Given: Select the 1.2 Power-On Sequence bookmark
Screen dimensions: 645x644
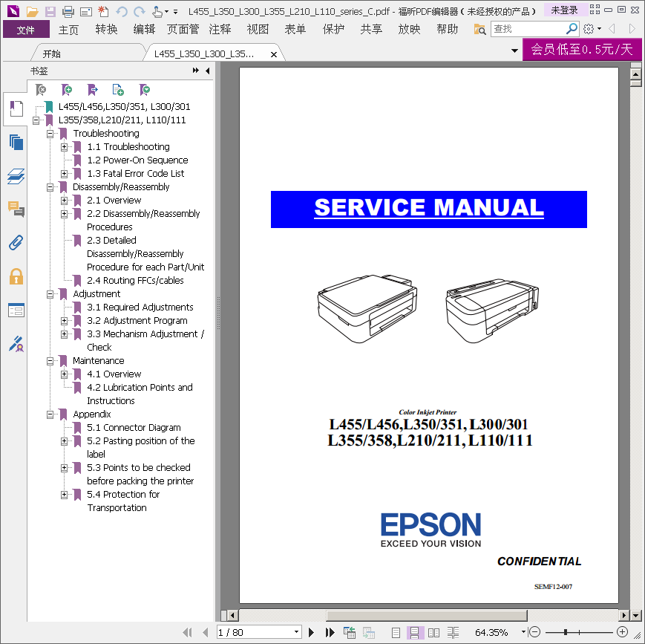Looking at the screenshot, I should [137, 160].
